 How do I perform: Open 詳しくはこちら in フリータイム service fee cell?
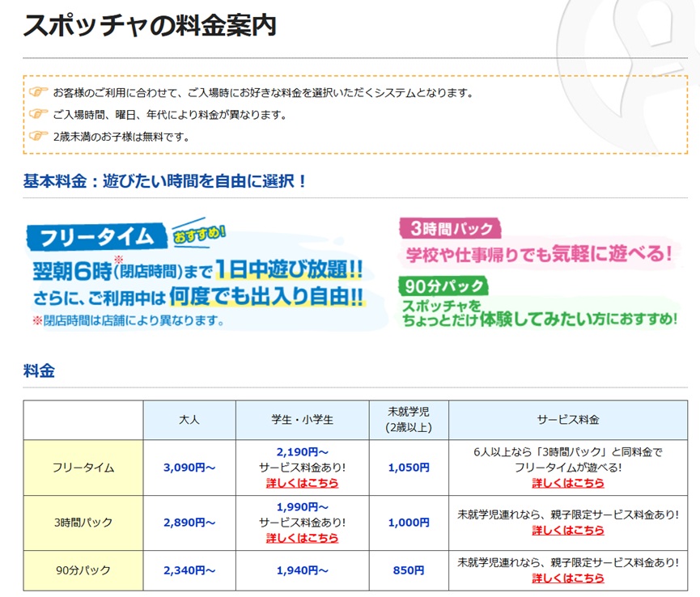[567, 483]
